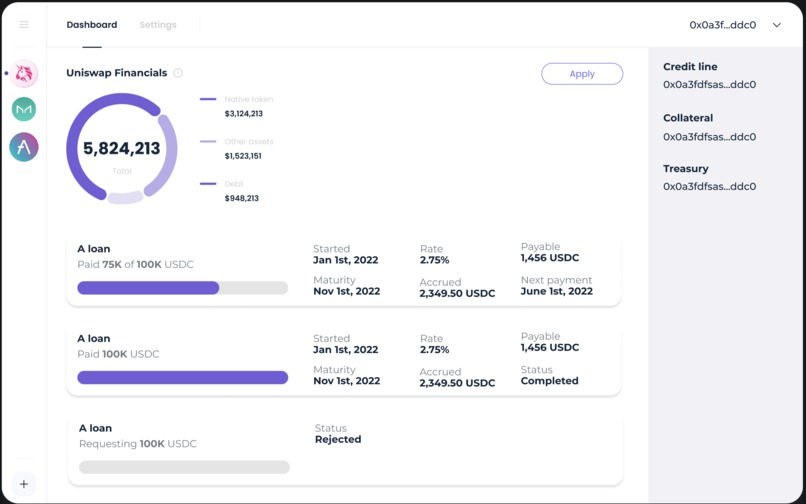
Task: Click the Apply button
Action: (582, 74)
